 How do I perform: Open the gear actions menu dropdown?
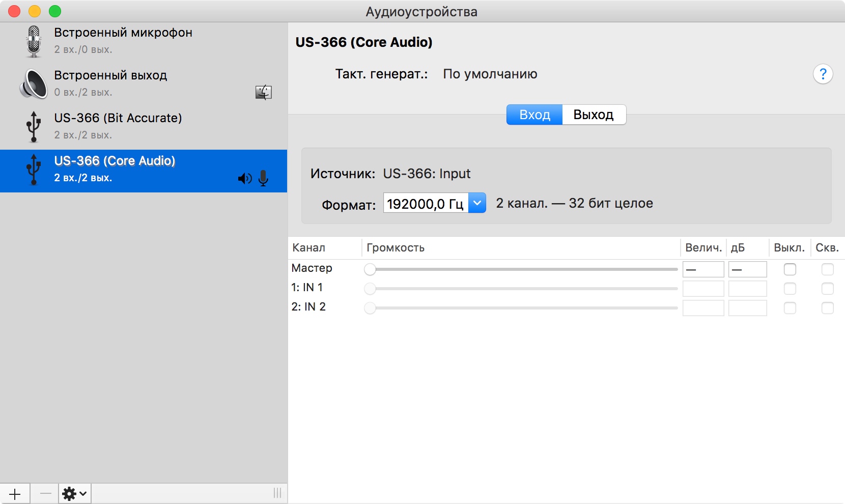point(74,494)
